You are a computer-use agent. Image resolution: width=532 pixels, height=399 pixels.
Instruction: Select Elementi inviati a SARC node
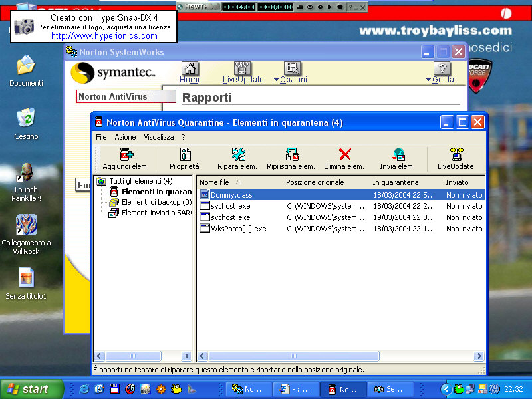point(156,213)
